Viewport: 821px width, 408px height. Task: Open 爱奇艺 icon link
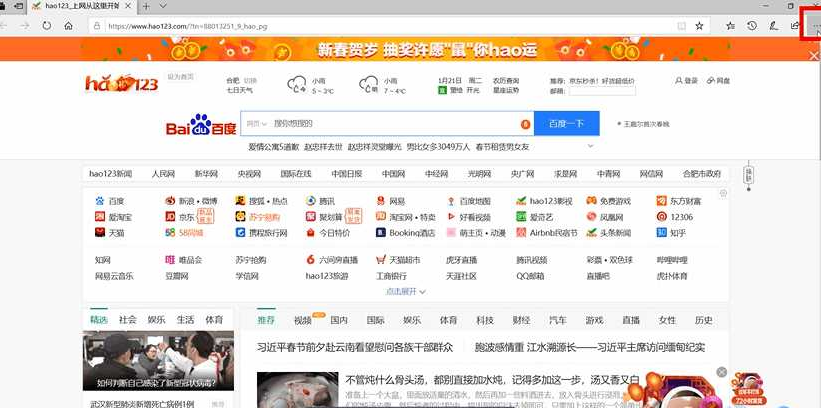521,216
